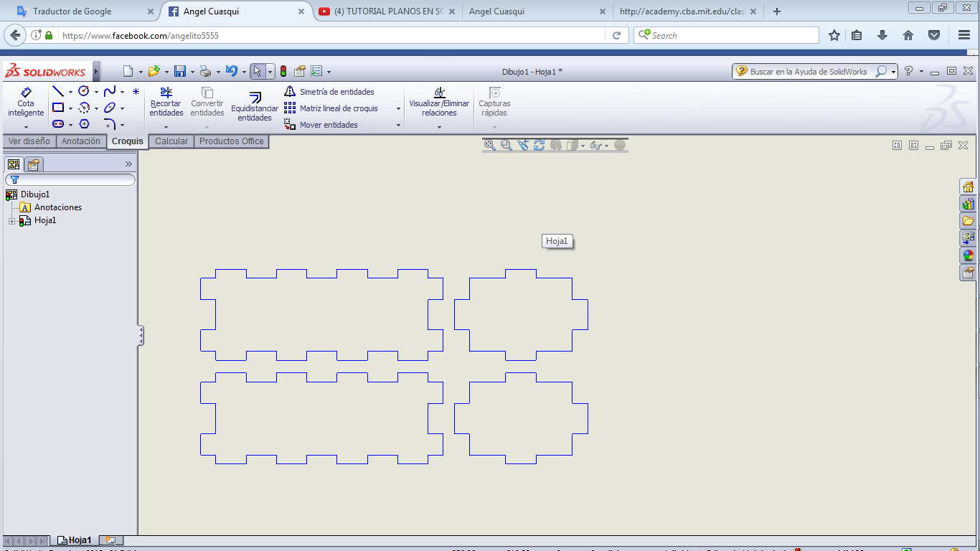Screen dimensions: 980x551
Task: Expand the Line tool dropdown arrow
Action: tap(70, 92)
